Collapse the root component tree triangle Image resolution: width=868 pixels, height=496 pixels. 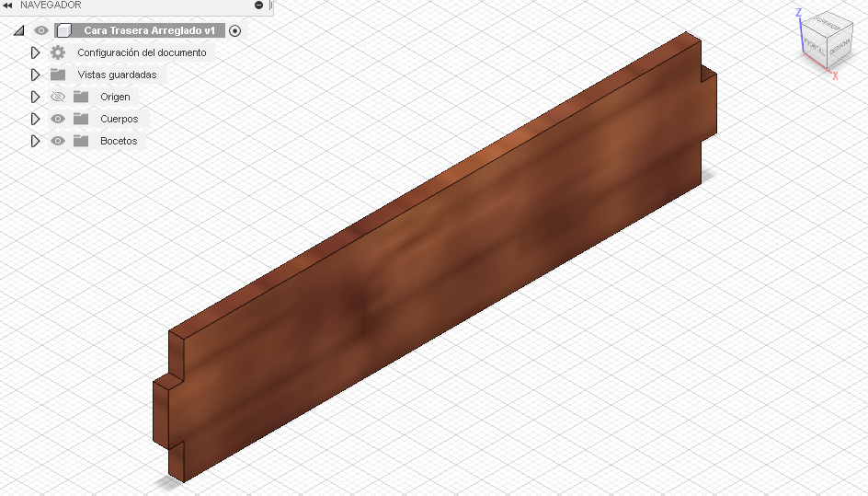18,30
